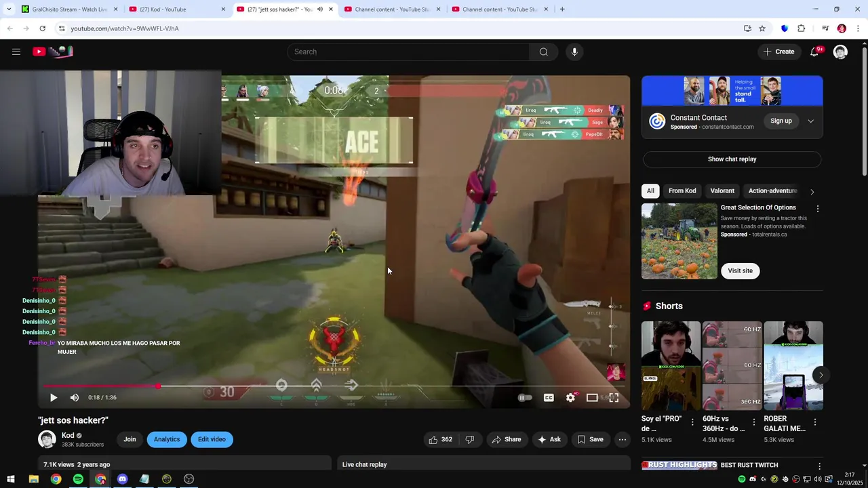The image size is (868, 488).
Task: Toggle closed captions in the player
Action: (549, 398)
